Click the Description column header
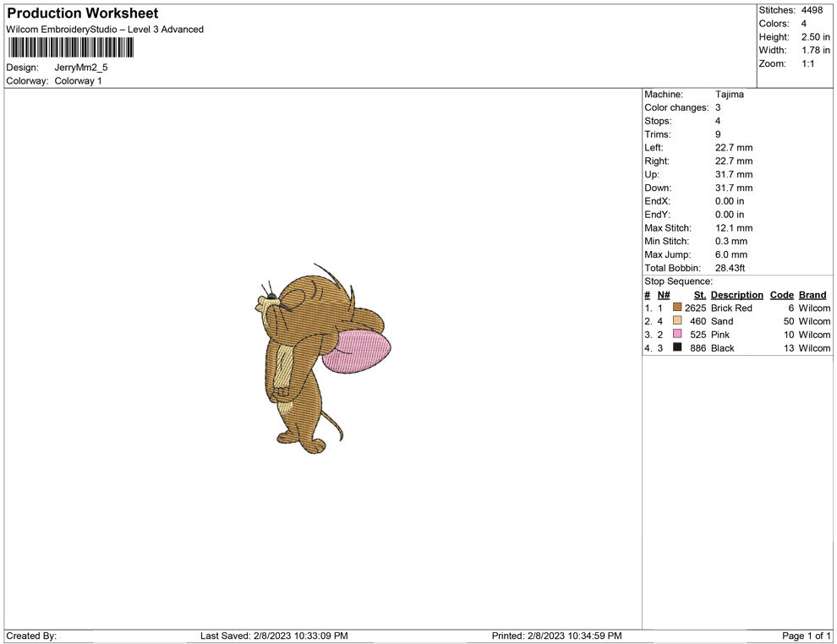The height and width of the screenshot is (644, 837). point(737,295)
